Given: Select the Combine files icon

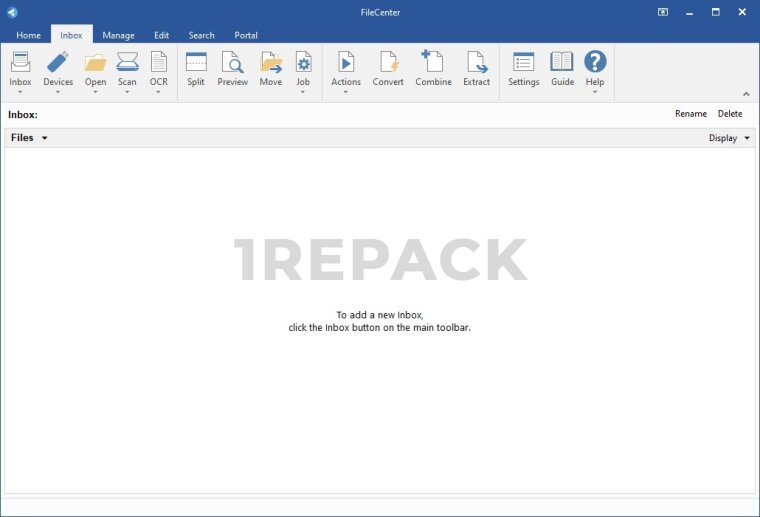Looking at the screenshot, I should point(433,63).
